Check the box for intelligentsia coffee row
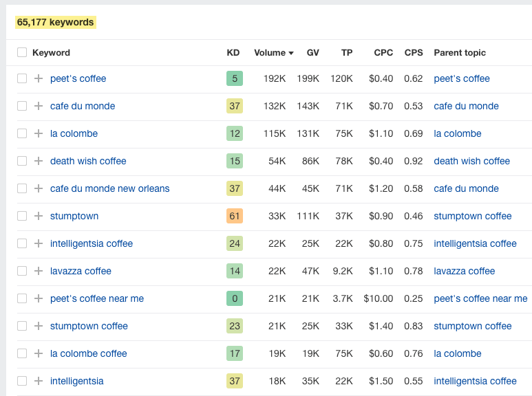This screenshot has height=396, width=532. pos(22,243)
